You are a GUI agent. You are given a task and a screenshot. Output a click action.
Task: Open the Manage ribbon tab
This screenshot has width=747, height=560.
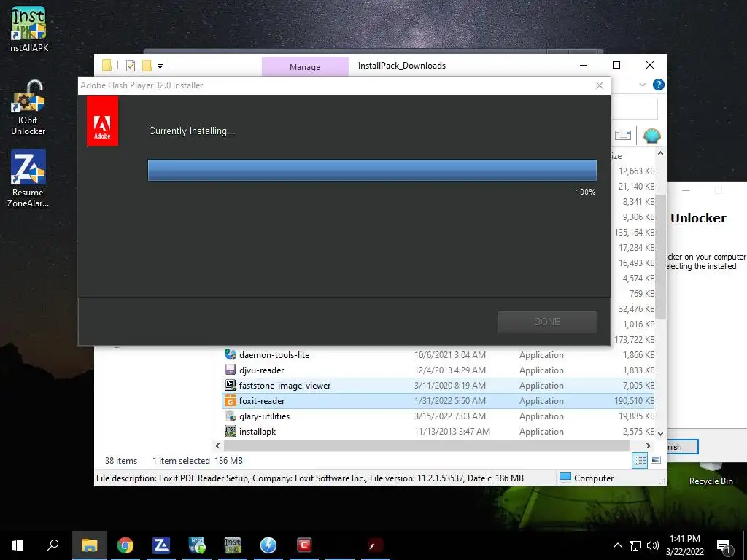tap(305, 66)
